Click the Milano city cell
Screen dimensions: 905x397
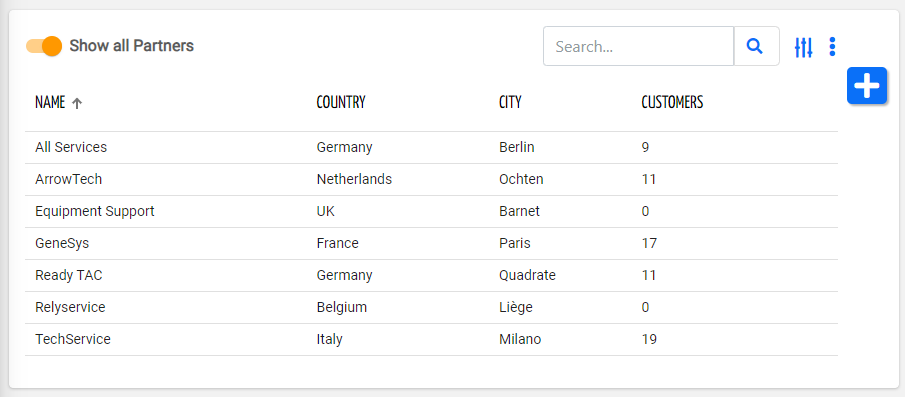click(x=520, y=339)
